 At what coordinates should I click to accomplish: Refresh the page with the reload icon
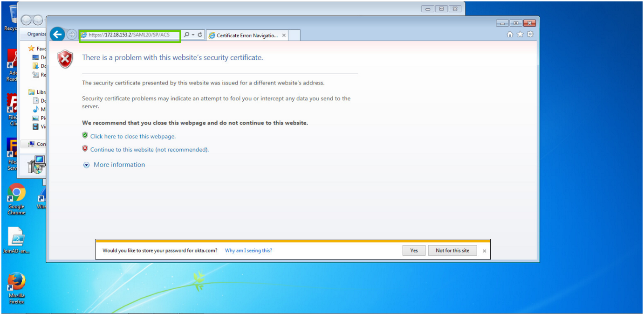[x=200, y=35]
